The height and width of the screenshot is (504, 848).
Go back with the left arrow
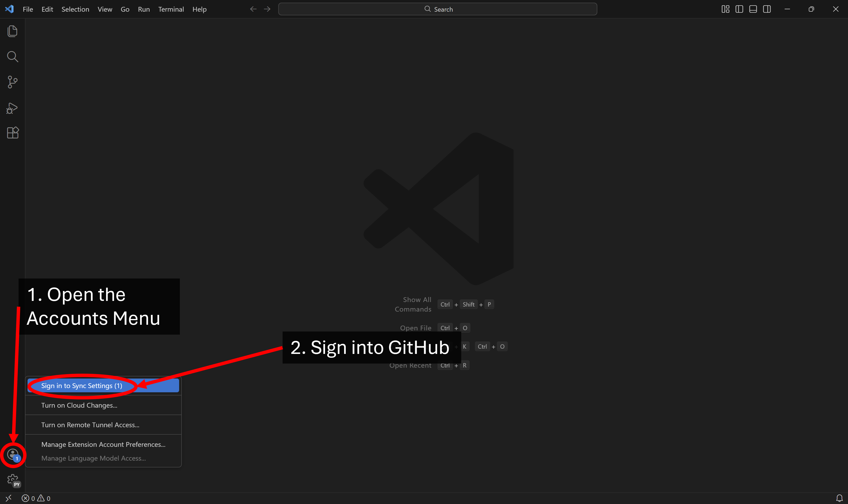(253, 9)
